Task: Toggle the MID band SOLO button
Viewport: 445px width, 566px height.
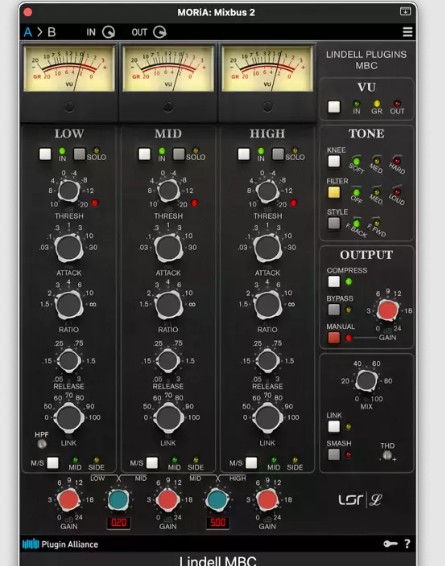Action: [179, 154]
